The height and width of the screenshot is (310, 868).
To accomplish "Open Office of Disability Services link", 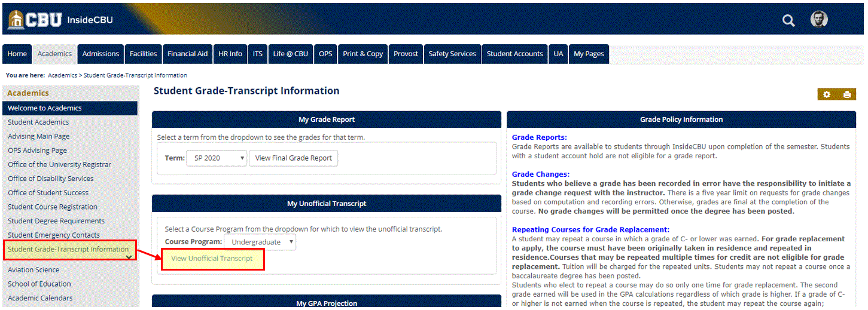I will coord(51,179).
